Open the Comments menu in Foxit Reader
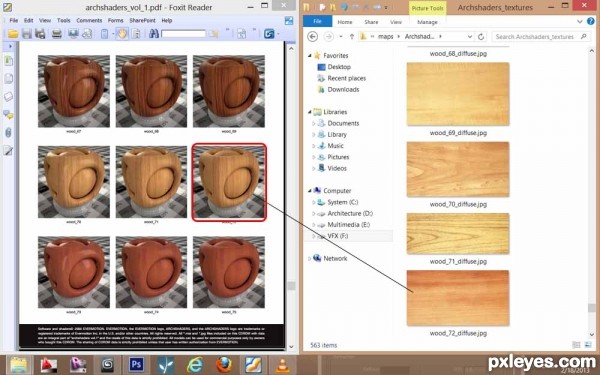The height and width of the screenshot is (375, 600). pyautogui.click(x=89, y=21)
